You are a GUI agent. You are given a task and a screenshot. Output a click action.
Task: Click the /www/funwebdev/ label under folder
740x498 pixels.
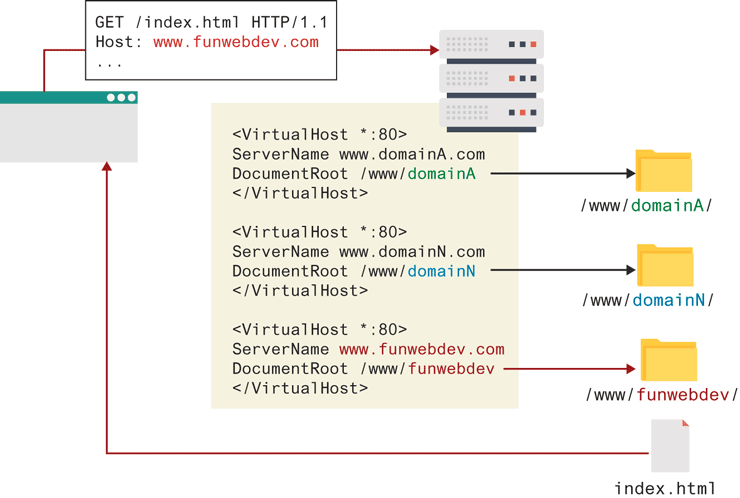pos(661,394)
